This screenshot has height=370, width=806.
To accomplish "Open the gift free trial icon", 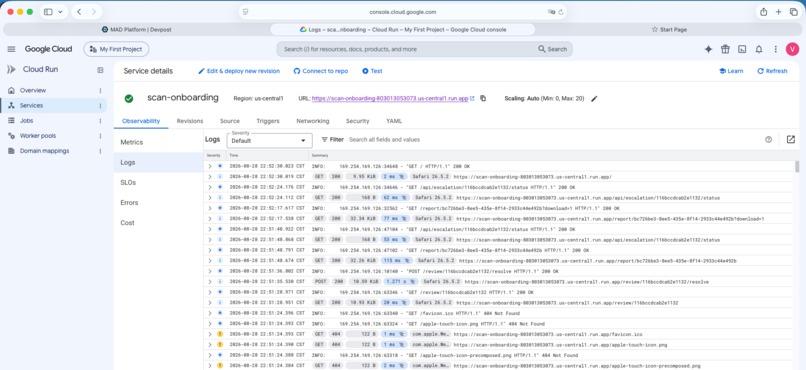I will [x=725, y=49].
